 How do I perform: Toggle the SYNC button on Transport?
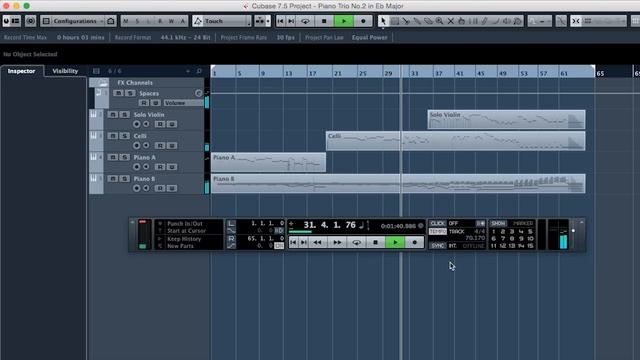point(438,246)
